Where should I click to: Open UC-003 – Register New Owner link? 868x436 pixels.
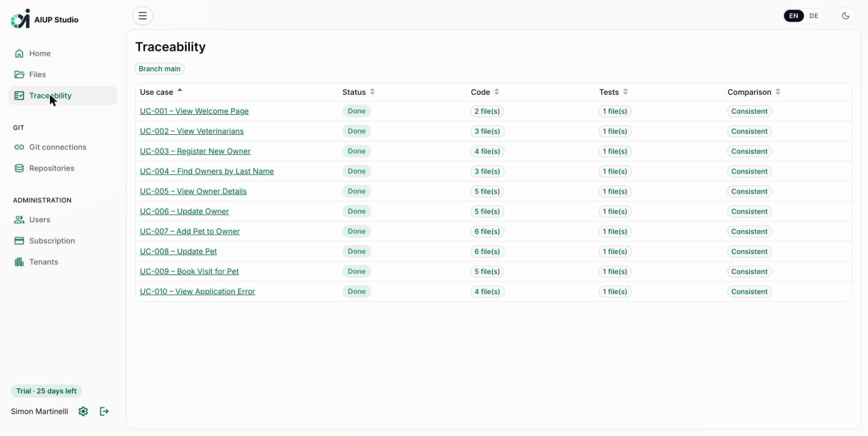pos(195,151)
